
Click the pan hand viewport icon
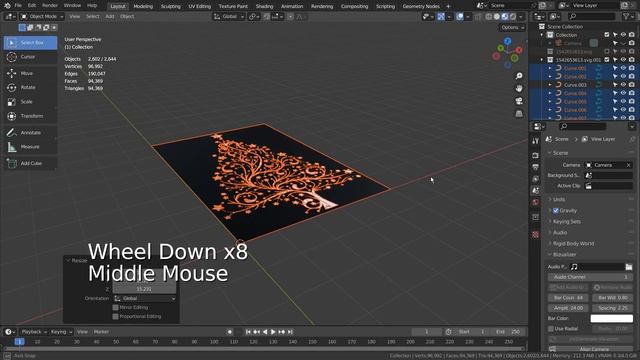point(519,89)
